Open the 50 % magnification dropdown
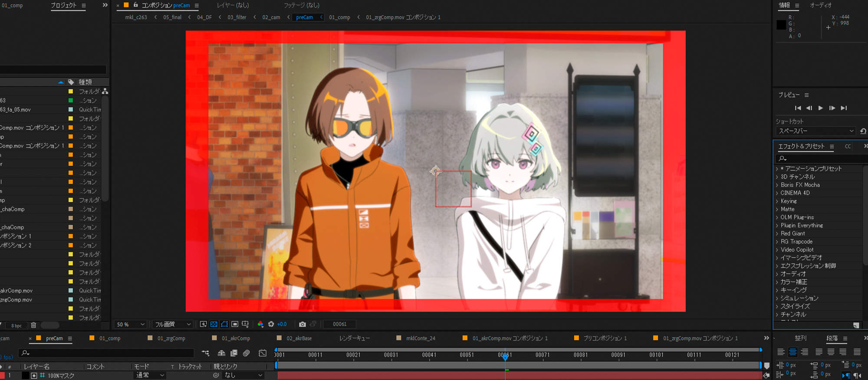Viewport: 868px width, 380px height. coord(131,324)
